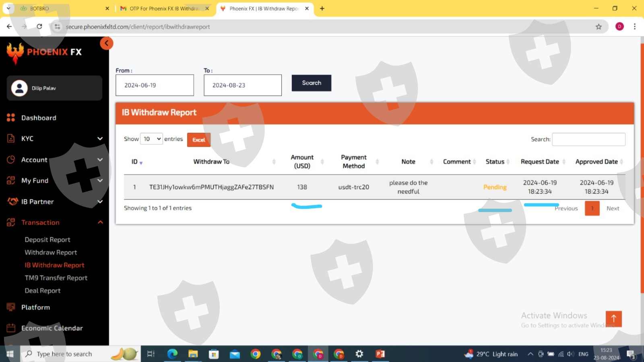Image resolution: width=644 pixels, height=362 pixels.
Task: Sort by the Comment column
Action: [x=457, y=162]
